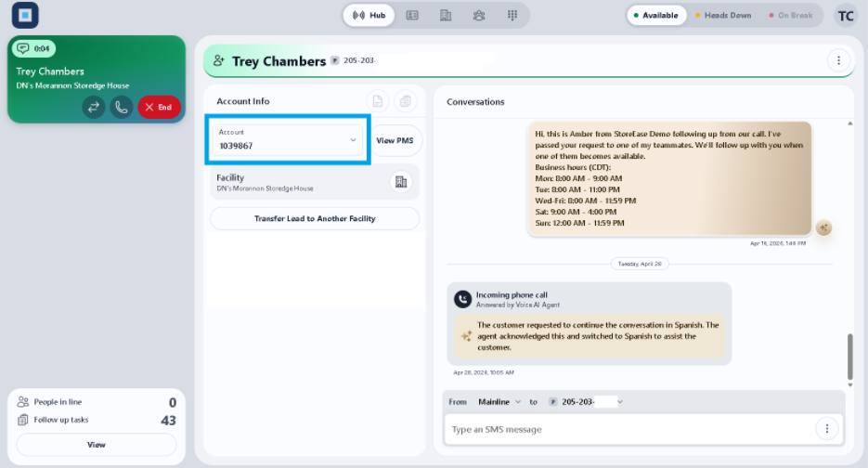The image size is (868, 468).
Task: Select the Hub tab
Action: coord(369,16)
